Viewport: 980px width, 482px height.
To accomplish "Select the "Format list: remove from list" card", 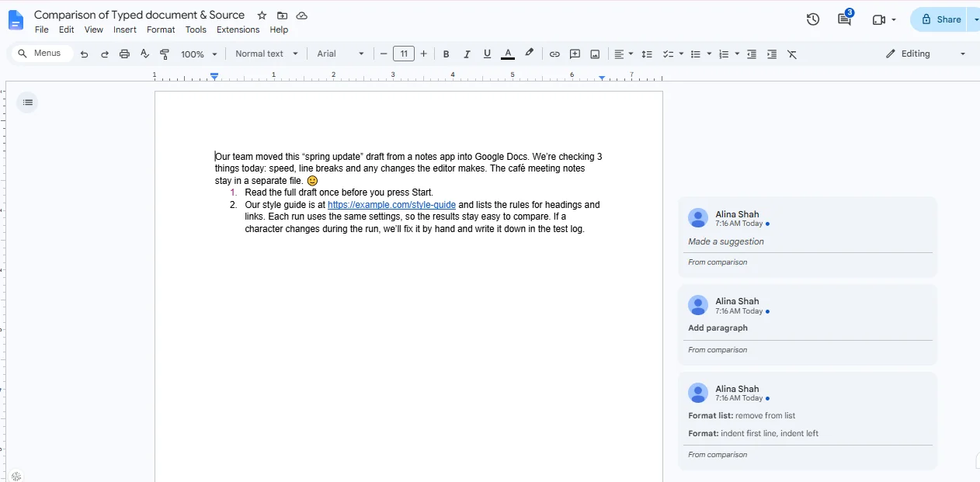I will [808, 421].
